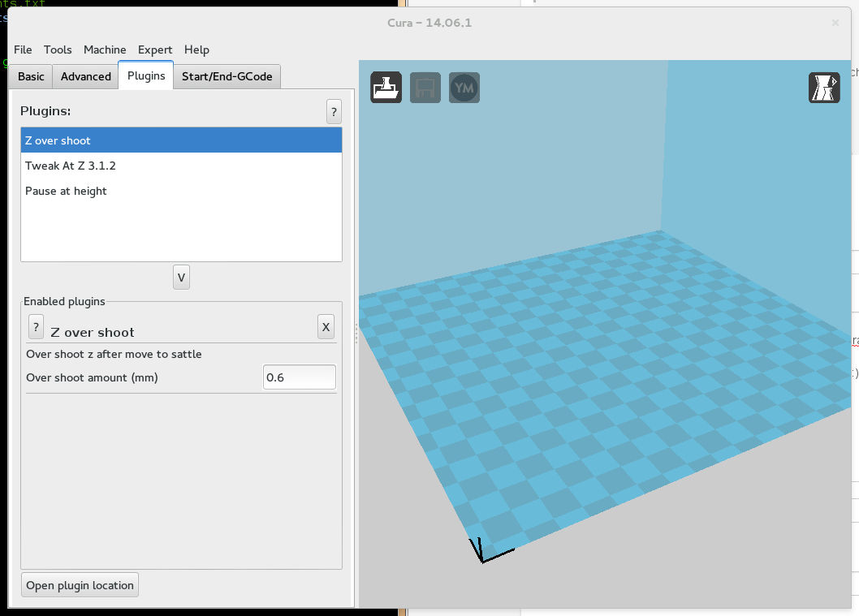The height and width of the screenshot is (616, 859).
Task: Click the Open plugin location button
Action: (80, 585)
